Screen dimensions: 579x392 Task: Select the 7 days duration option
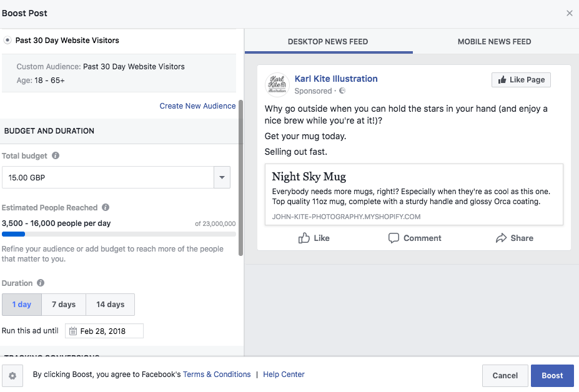point(64,305)
